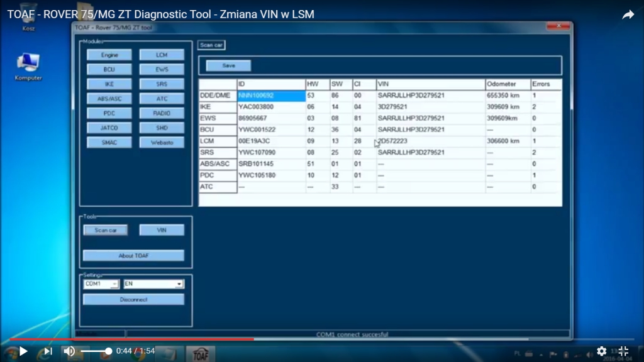
Task: Open the COM1 port dropdown
Action: [x=101, y=284]
